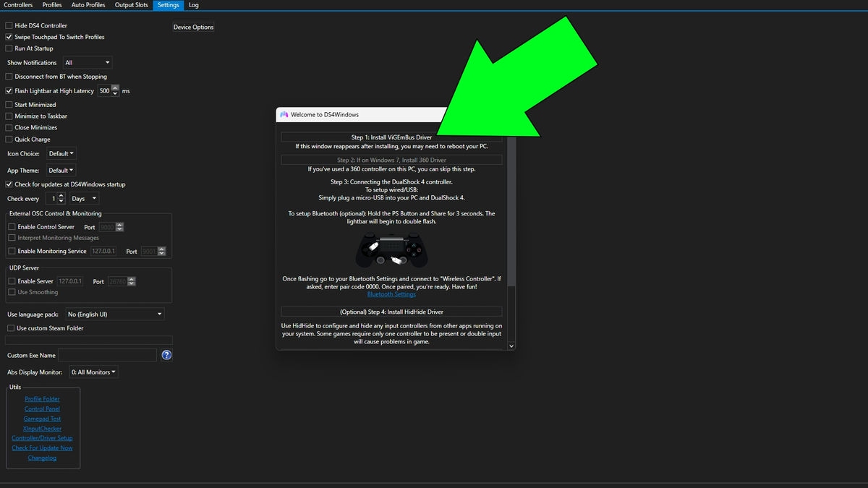Open the Show Notifications dropdown
The width and height of the screenshot is (868, 488).
[87, 62]
